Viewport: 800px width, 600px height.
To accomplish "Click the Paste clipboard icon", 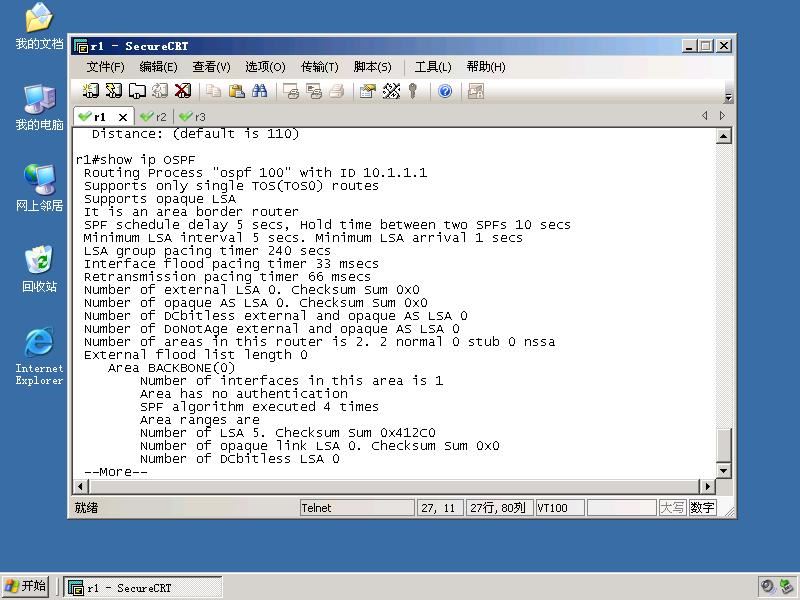I will click(x=236, y=91).
